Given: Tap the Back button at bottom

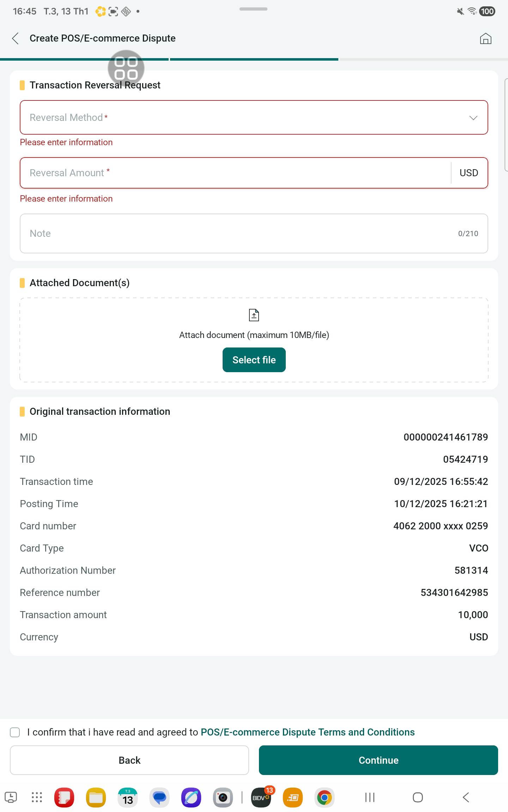Looking at the screenshot, I should (x=129, y=760).
